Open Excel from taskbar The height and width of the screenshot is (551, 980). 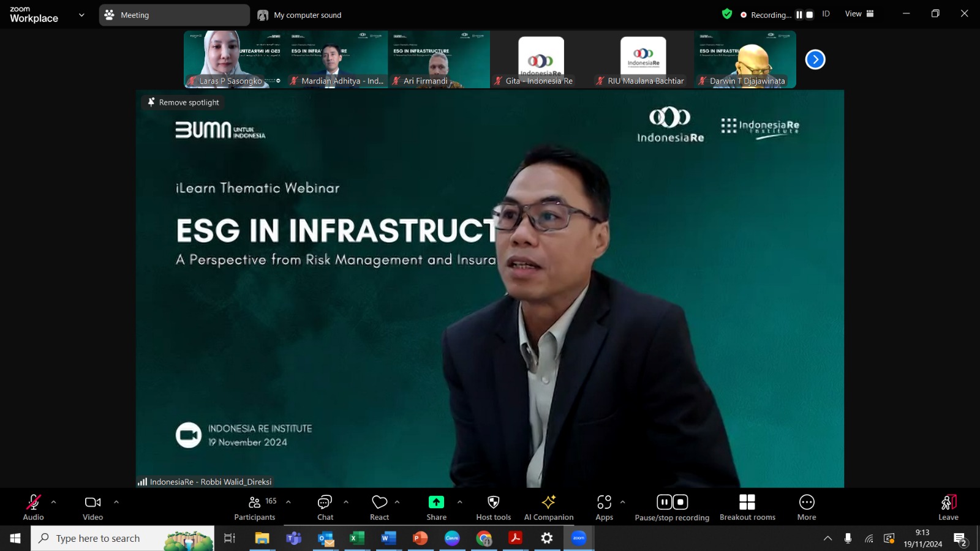coord(357,538)
